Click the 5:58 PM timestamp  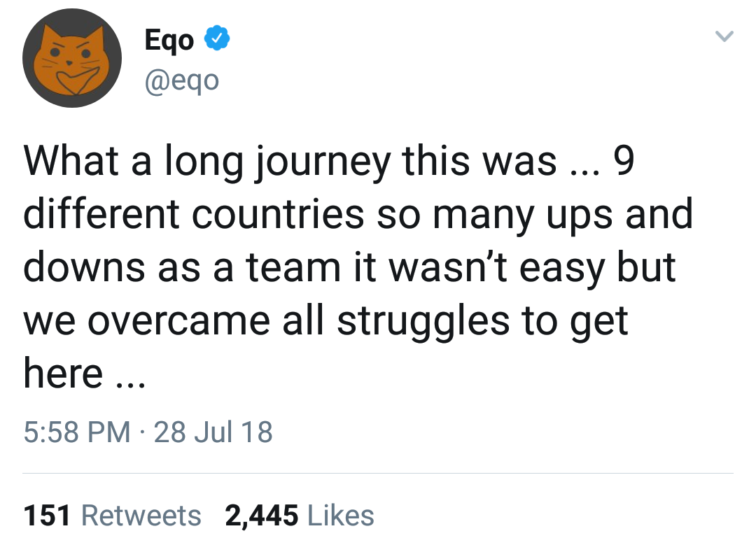point(77,432)
